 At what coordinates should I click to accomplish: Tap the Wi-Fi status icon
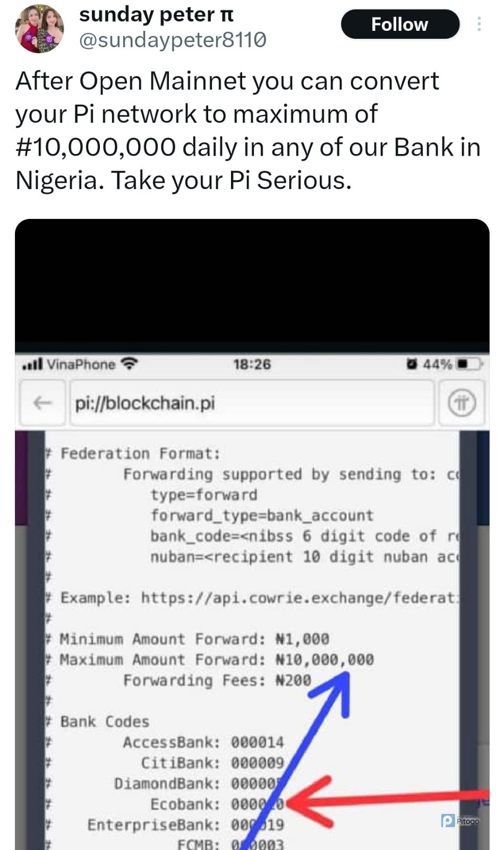[129, 364]
